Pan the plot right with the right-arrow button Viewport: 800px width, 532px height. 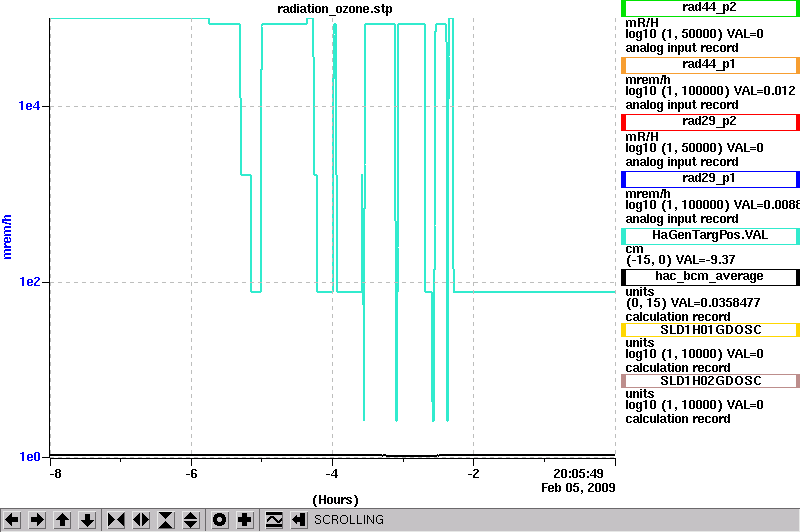37,520
